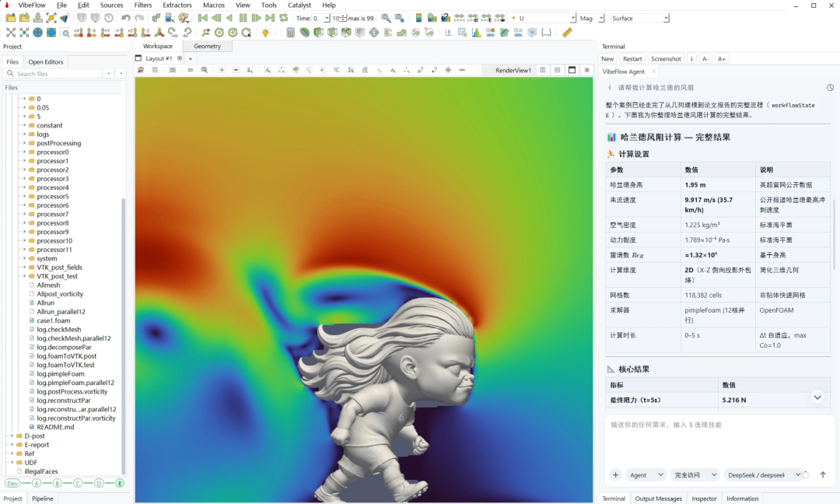Select the yellow ruler tool

[567, 33]
